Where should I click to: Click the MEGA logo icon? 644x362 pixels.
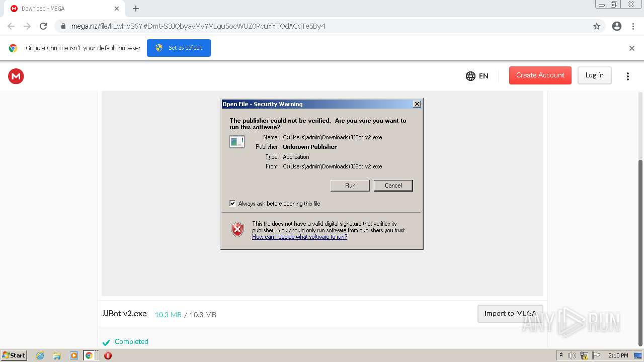16,76
